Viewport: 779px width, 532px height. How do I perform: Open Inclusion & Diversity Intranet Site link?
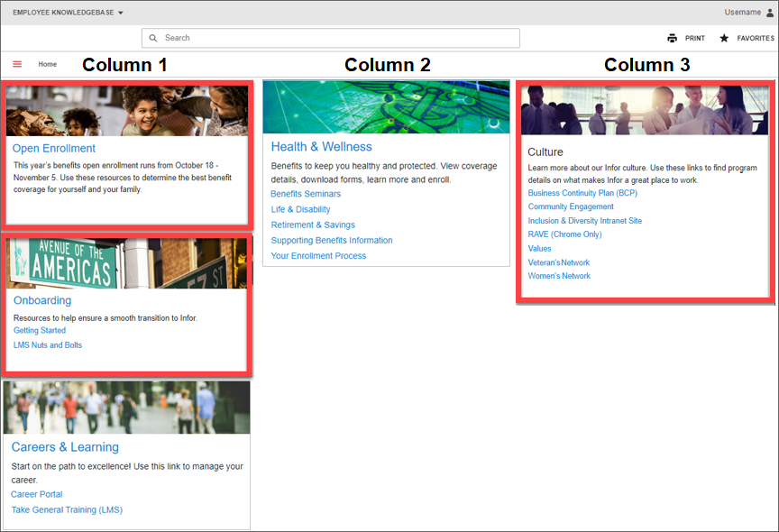(x=585, y=221)
